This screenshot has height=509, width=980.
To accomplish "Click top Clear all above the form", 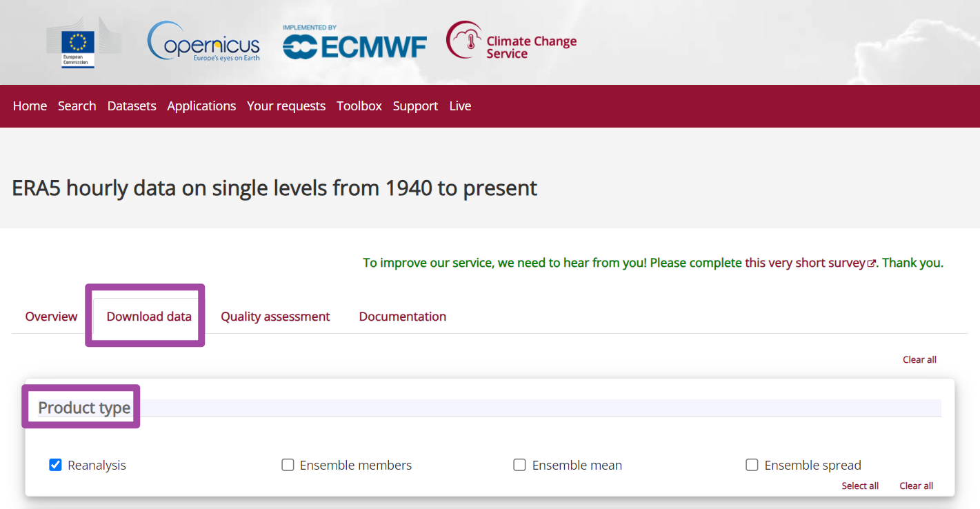I will tap(920, 359).
